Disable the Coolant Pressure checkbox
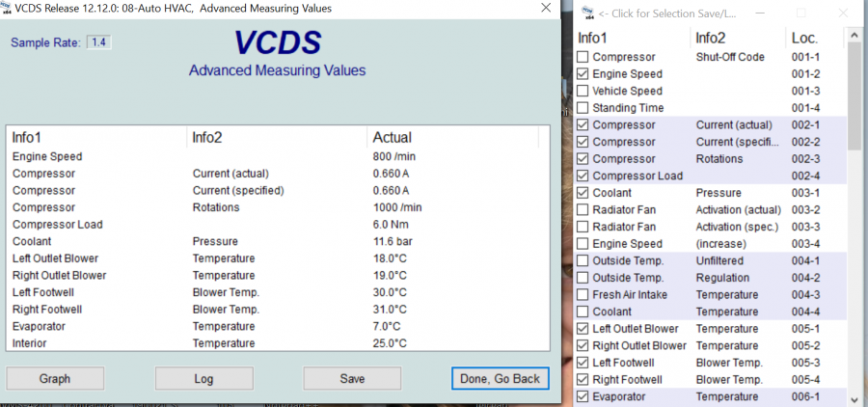Image resolution: width=868 pixels, height=407 pixels. tap(583, 193)
